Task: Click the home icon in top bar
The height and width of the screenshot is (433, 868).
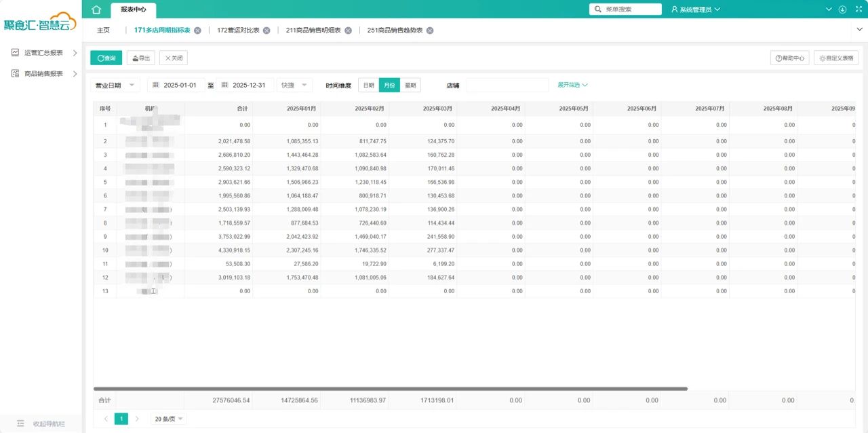Action: [96, 10]
